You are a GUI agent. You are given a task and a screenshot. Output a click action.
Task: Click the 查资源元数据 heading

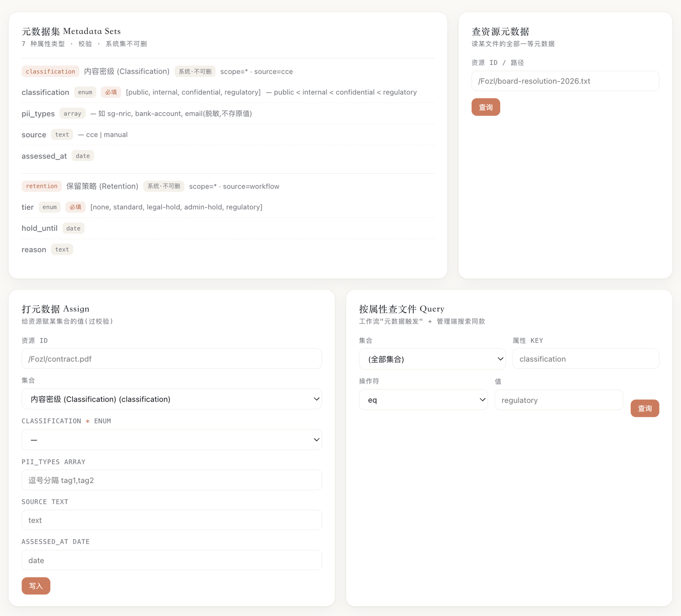click(x=500, y=31)
